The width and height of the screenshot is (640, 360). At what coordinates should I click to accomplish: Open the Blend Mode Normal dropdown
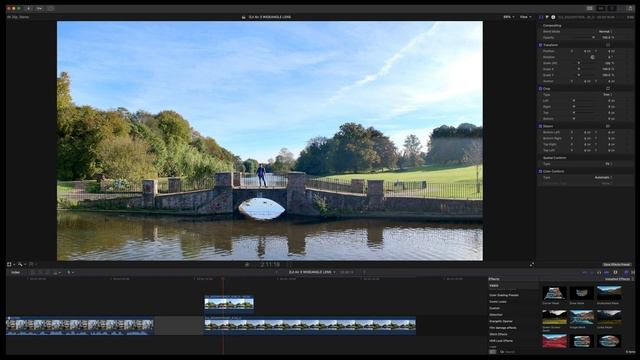[x=605, y=31]
